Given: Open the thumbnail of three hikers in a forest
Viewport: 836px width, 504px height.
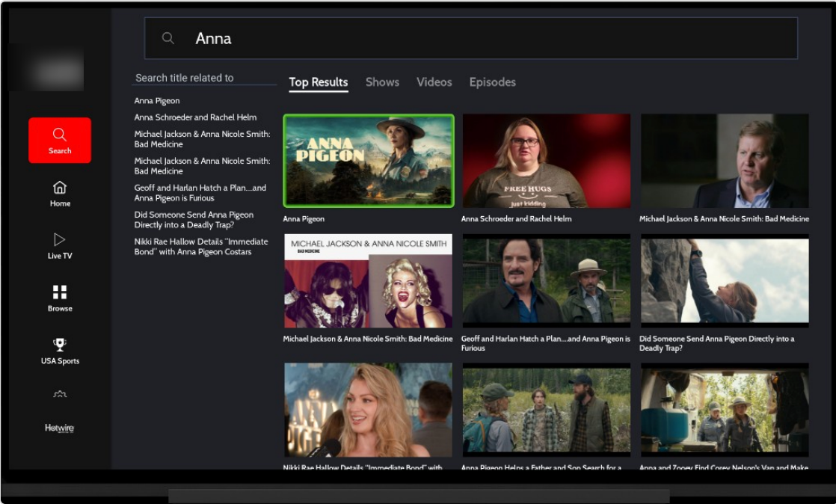Looking at the screenshot, I should (547, 410).
